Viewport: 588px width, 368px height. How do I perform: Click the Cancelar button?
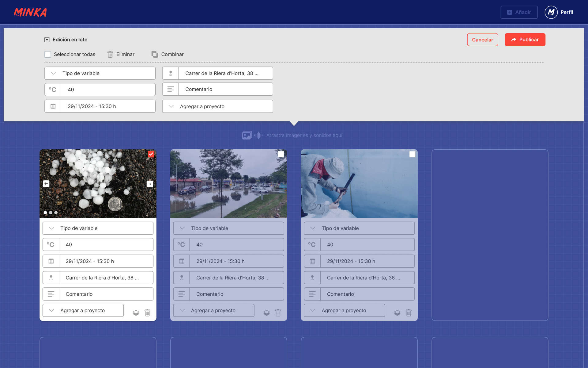482,40
